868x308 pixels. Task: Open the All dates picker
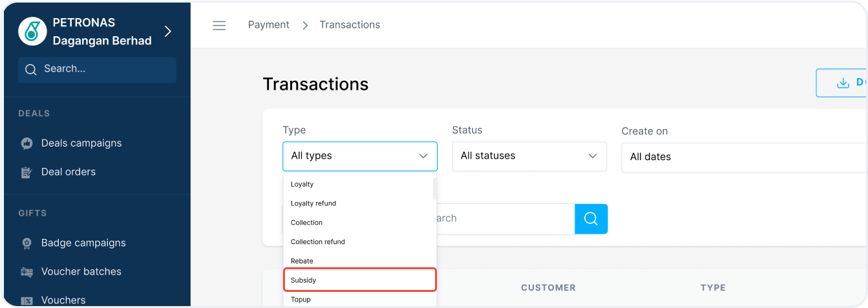click(x=743, y=157)
